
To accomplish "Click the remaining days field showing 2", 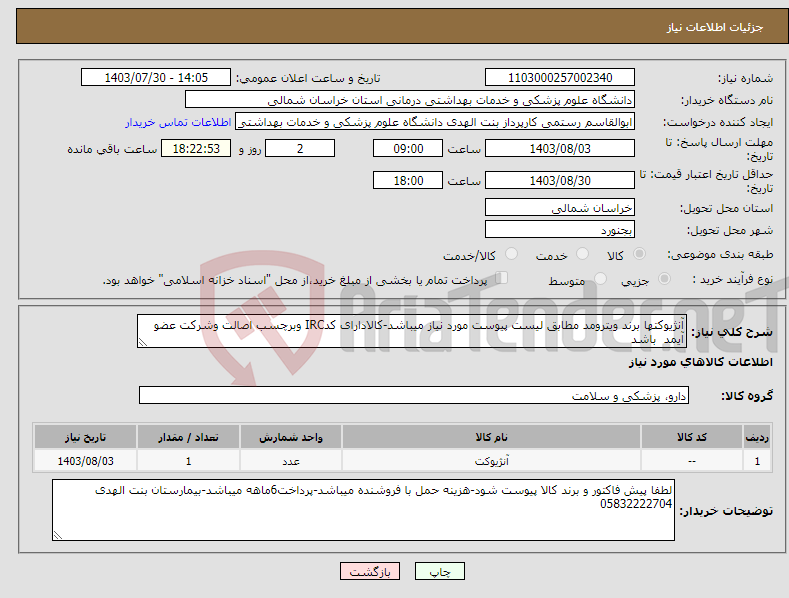I will pyautogui.click(x=300, y=148).
